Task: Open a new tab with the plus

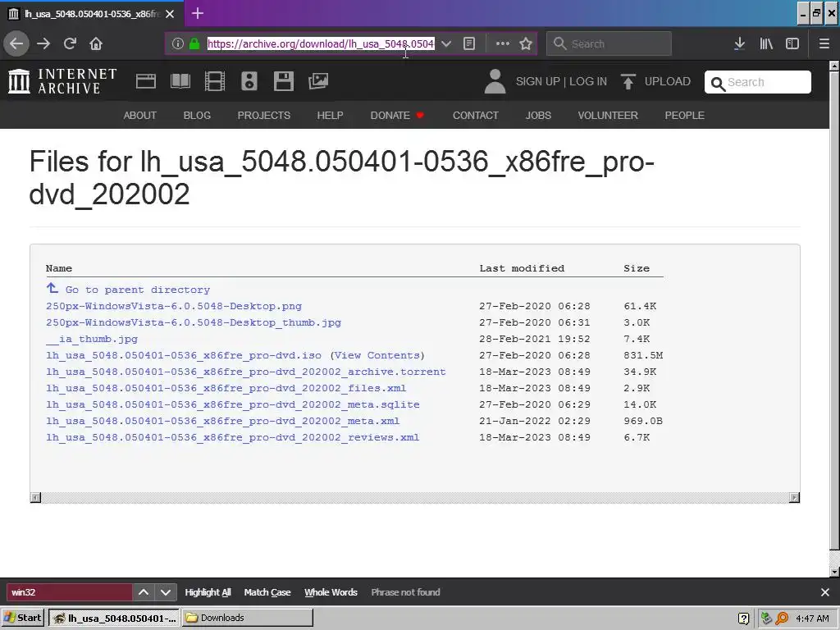Action: 197,13
